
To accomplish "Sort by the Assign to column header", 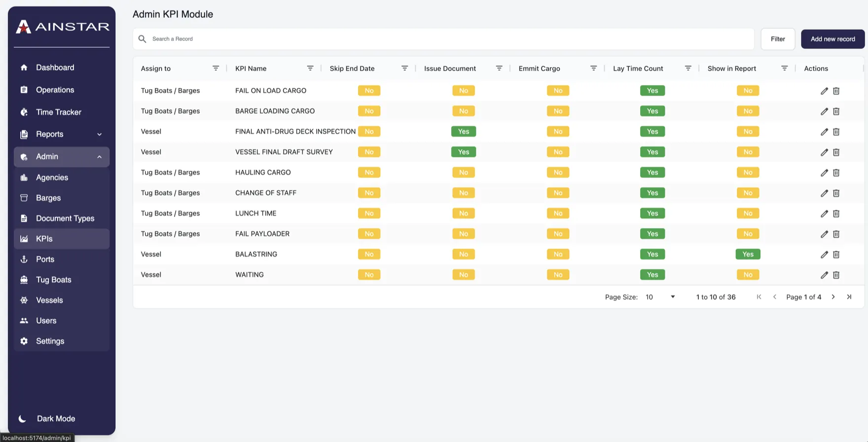I will coord(156,69).
